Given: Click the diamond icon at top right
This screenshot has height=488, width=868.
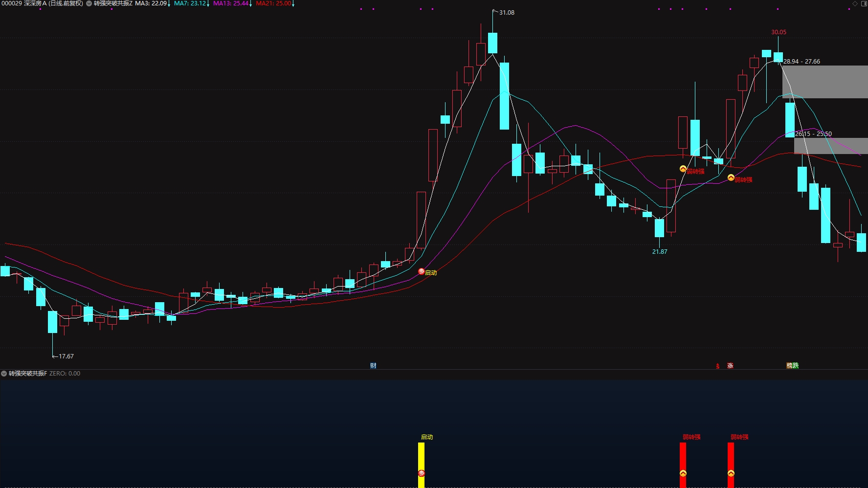Looking at the screenshot, I should click(855, 3).
